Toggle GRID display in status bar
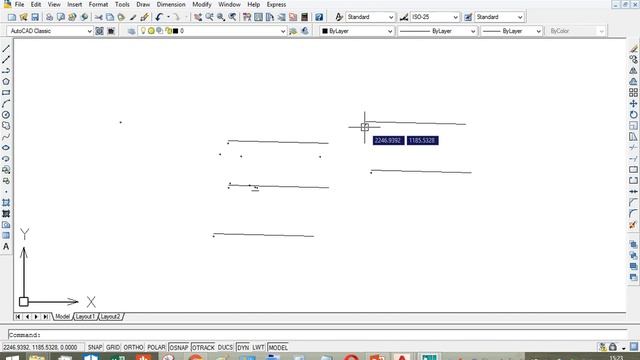 point(113,347)
